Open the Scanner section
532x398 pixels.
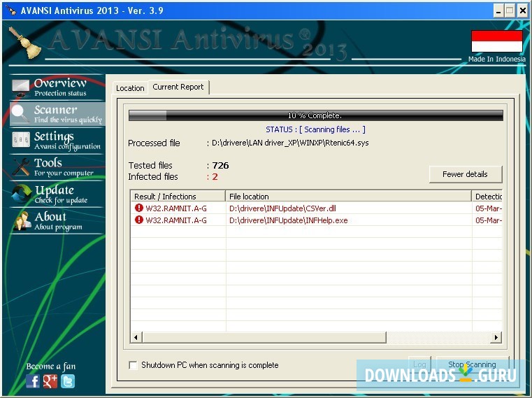(x=57, y=114)
